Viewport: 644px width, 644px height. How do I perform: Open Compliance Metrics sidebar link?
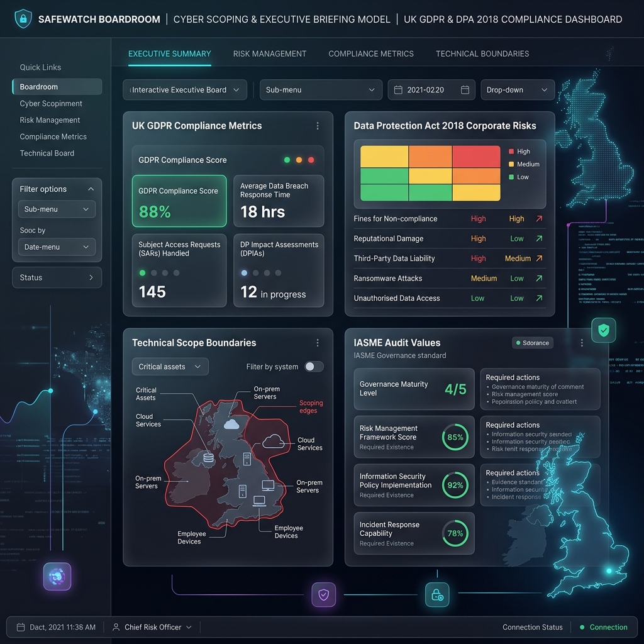(x=53, y=136)
